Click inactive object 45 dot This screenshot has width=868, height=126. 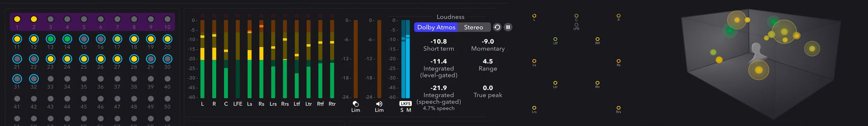pyautogui.click(x=84, y=99)
